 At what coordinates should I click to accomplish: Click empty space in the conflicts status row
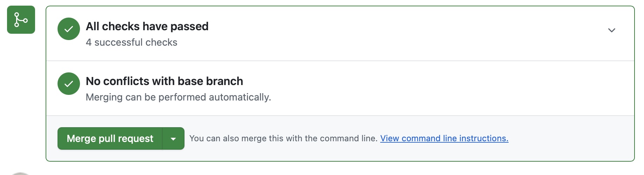(x=421, y=88)
